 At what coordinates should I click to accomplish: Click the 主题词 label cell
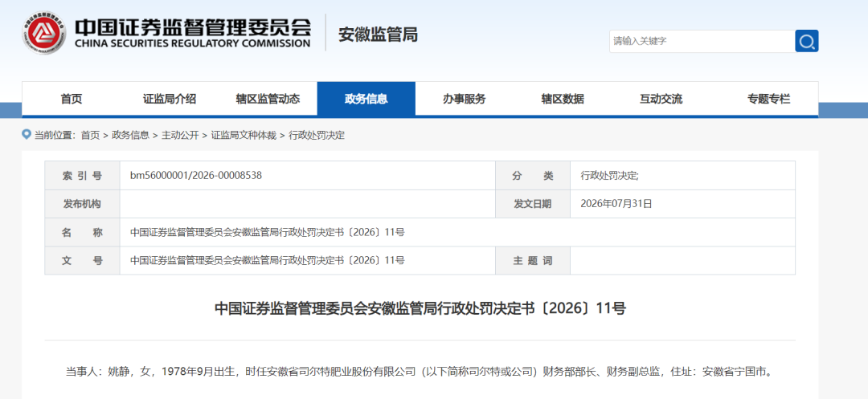click(x=533, y=261)
